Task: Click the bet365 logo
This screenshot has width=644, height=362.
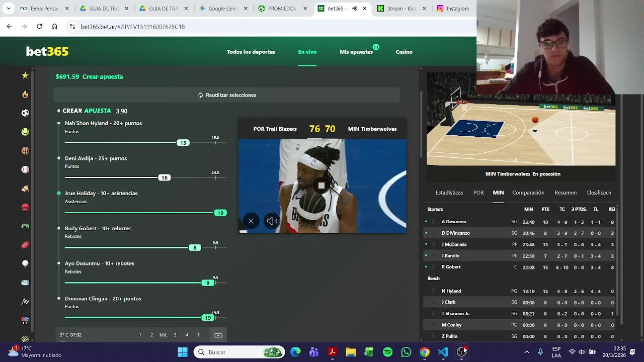Action: pos(47,51)
